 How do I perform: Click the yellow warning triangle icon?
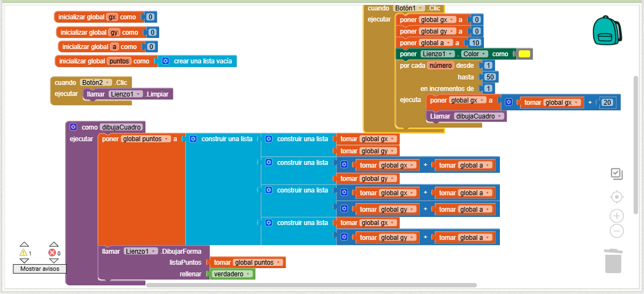point(23,253)
